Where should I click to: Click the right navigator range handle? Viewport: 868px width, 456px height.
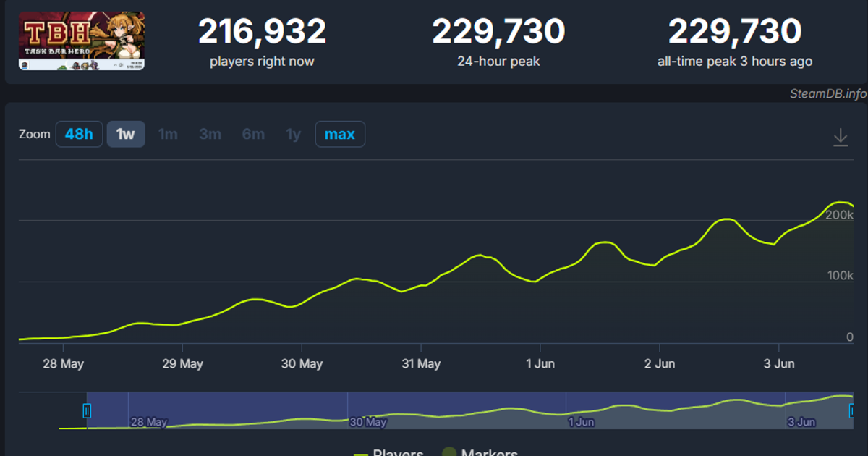coord(853,411)
